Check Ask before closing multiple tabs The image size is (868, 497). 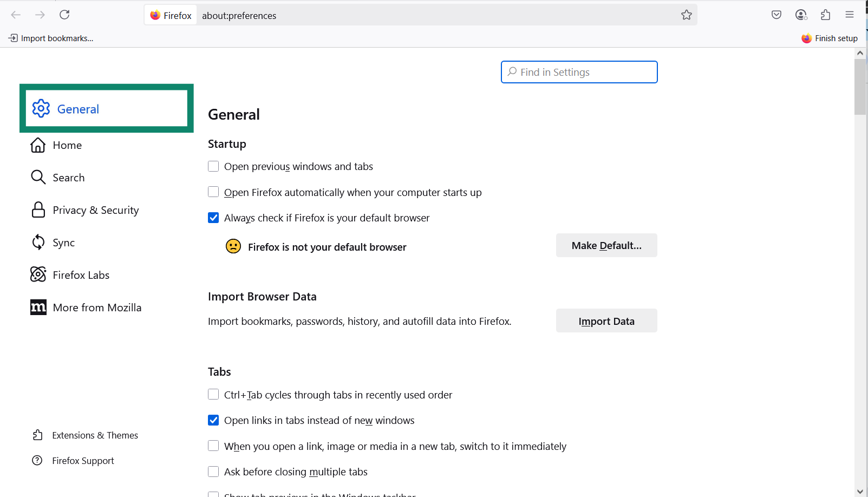[213, 471]
